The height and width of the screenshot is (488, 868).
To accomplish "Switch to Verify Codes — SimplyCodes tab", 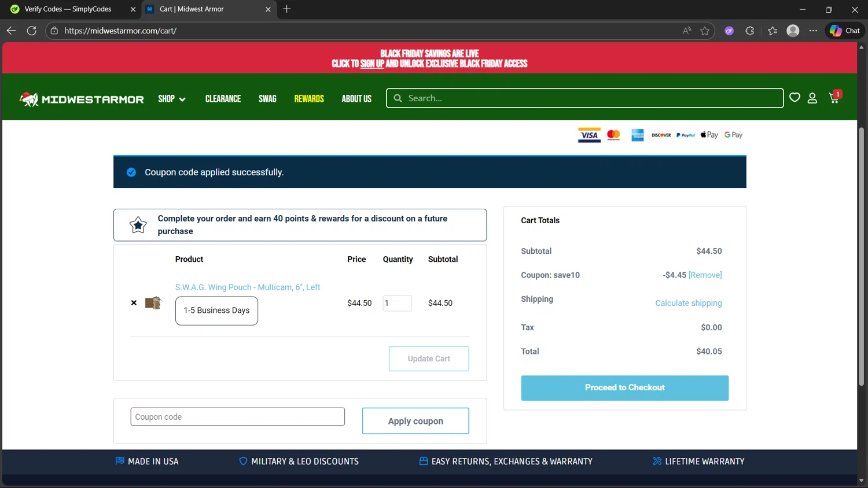I will pyautogui.click(x=68, y=9).
